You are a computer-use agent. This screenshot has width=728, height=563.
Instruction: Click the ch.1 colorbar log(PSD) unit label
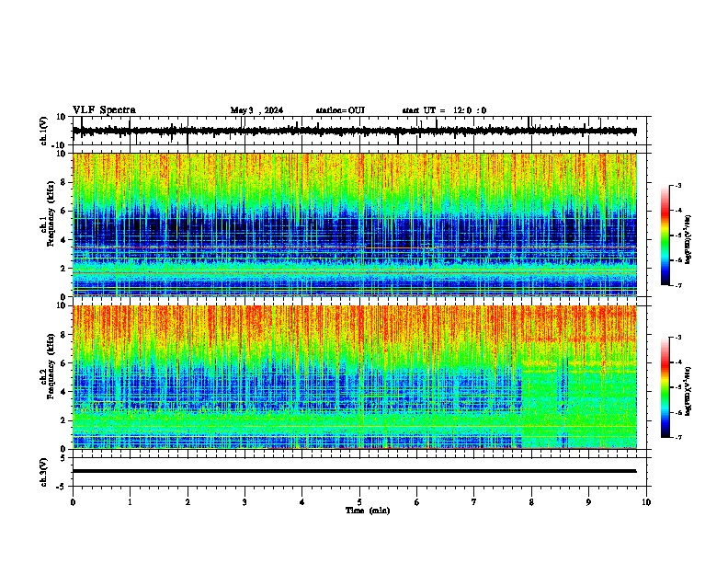tap(688, 239)
